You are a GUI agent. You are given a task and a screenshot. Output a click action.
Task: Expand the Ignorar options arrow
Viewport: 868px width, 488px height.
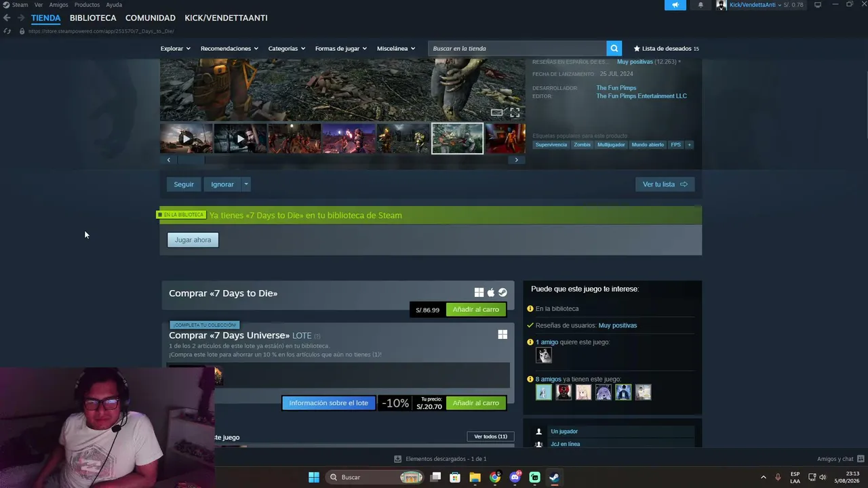click(246, 184)
